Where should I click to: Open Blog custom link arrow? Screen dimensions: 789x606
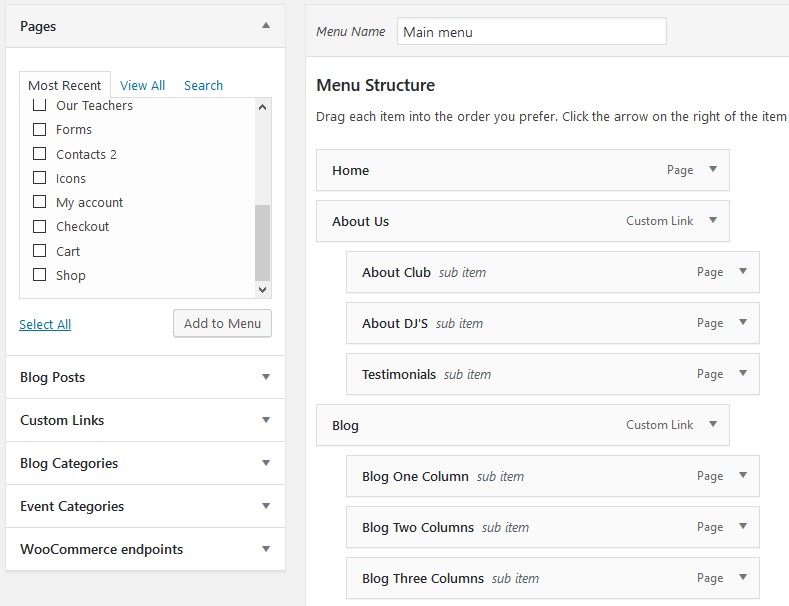tap(713, 424)
